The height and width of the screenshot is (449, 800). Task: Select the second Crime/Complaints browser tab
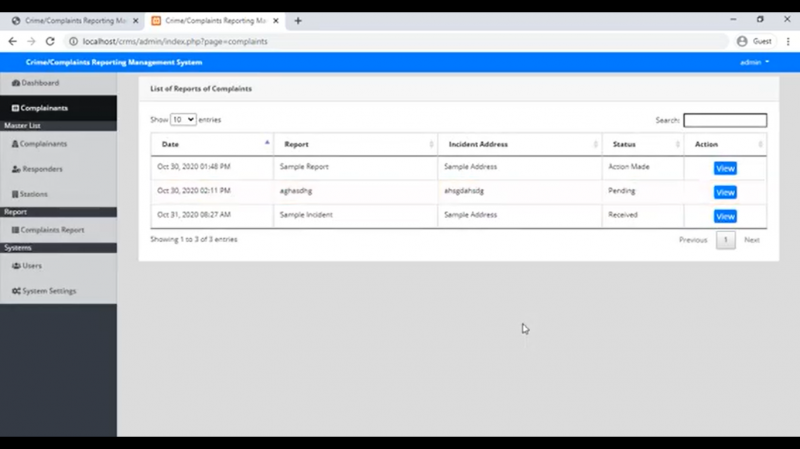(x=215, y=21)
